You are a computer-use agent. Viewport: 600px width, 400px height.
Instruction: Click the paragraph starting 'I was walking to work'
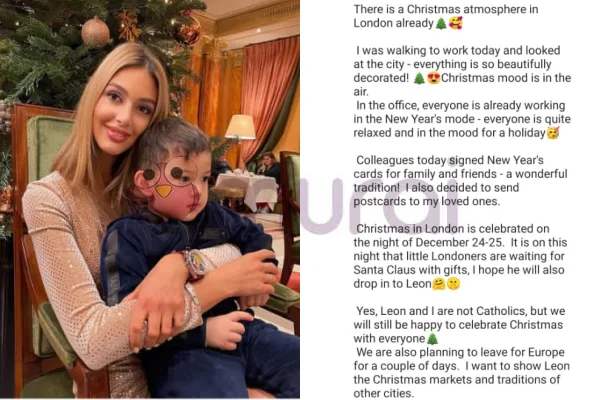(462, 71)
